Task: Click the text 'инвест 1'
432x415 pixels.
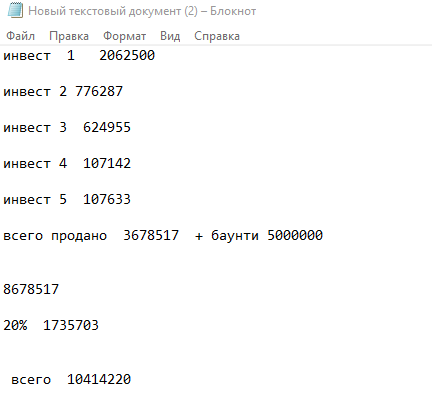Action: (x=39, y=55)
